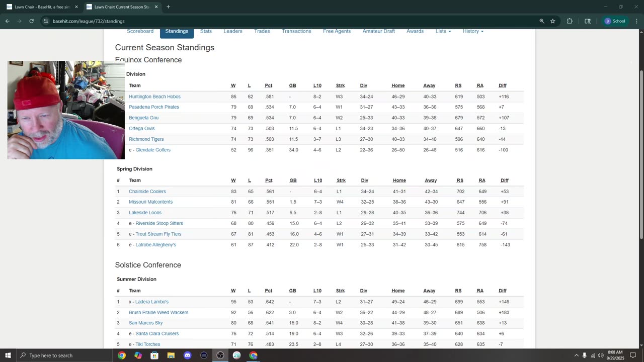Open Brush Prairie Weed Wackers link
The width and height of the screenshot is (644, 362).
(x=158, y=313)
